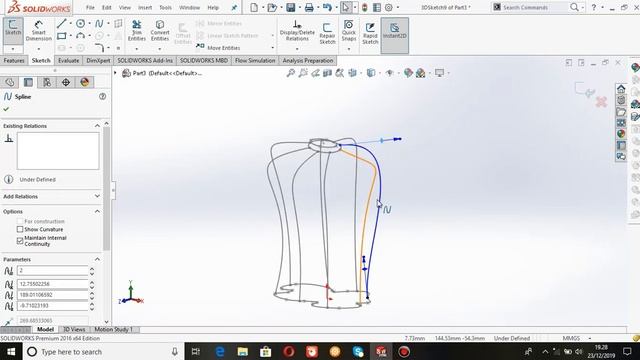Collapse the Existing Relations section
Viewport: 640px width, 360px height.
[x=97, y=126]
